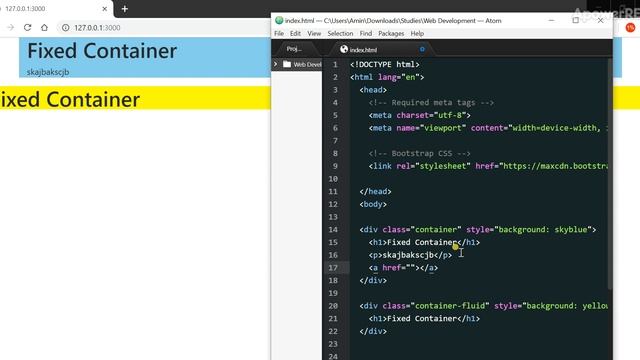Maximize the Atom window
640x360 pixels.
pos(576,20)
